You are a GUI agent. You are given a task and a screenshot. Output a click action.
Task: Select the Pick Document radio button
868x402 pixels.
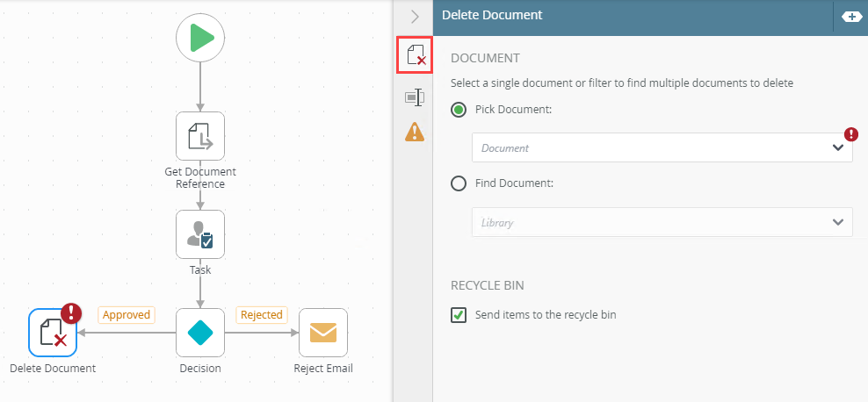click(x=459, y=110)
